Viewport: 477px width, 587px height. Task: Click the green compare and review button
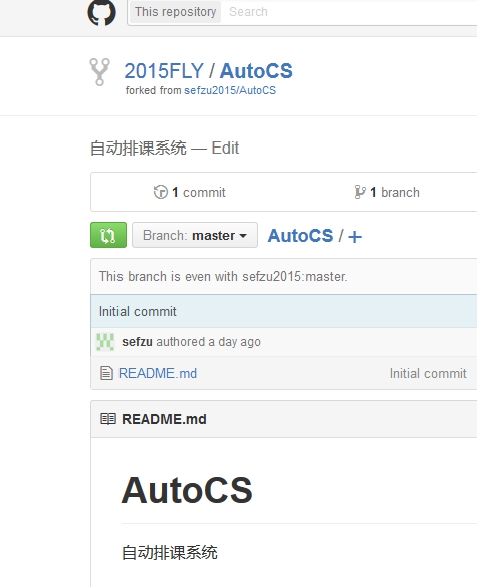(x=108, y=235)
